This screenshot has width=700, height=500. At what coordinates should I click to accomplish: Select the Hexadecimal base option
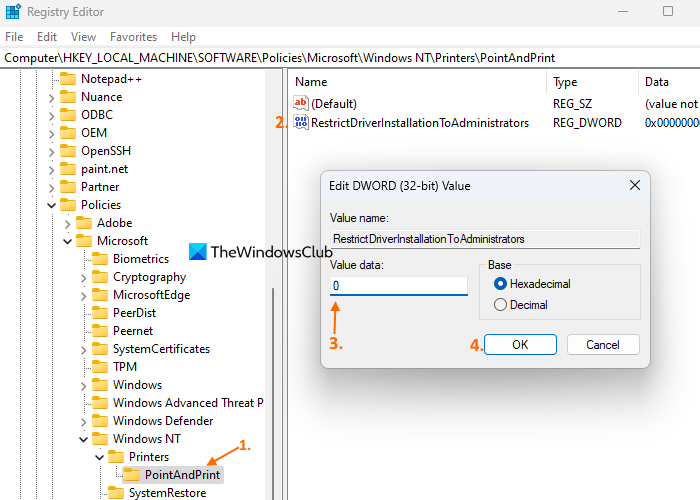click(532, 283)
